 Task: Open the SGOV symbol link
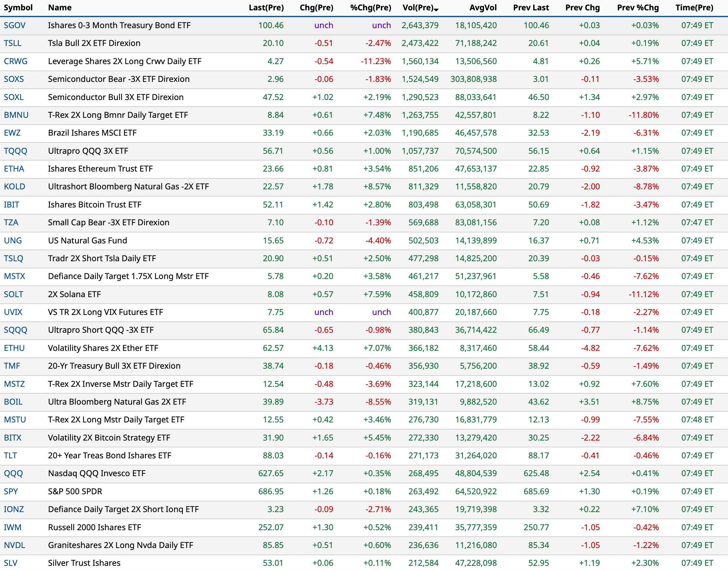[14, 25]
